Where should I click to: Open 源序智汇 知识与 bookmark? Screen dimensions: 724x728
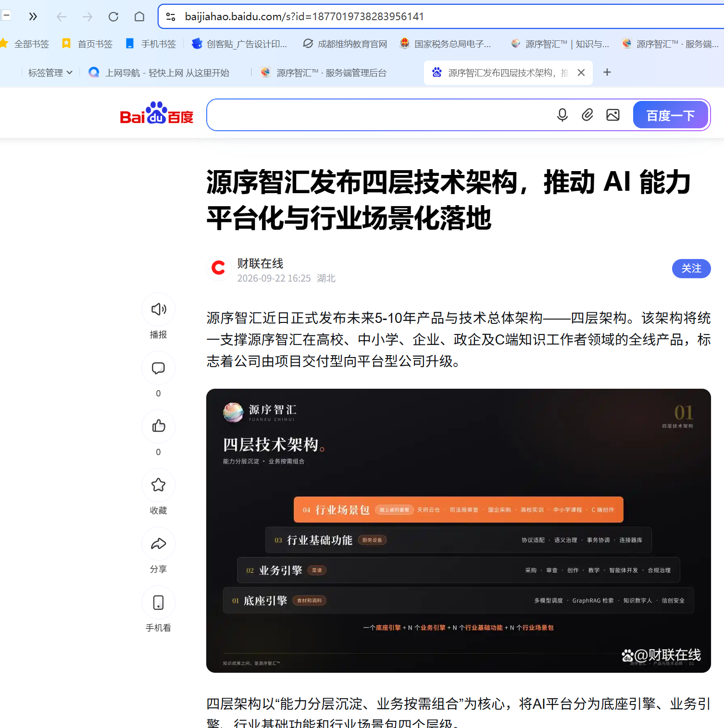[x=560, y=44]
